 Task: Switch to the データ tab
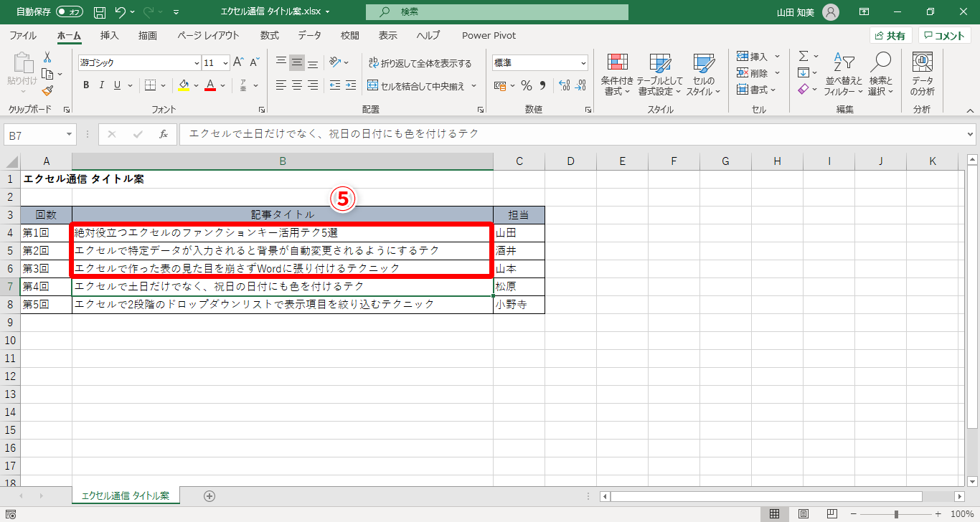coord(309,35)
